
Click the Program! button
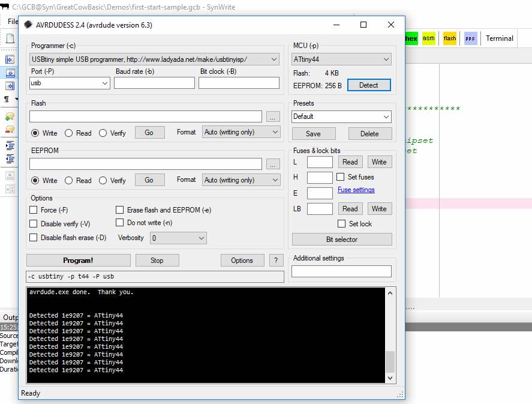click(79, 261)
